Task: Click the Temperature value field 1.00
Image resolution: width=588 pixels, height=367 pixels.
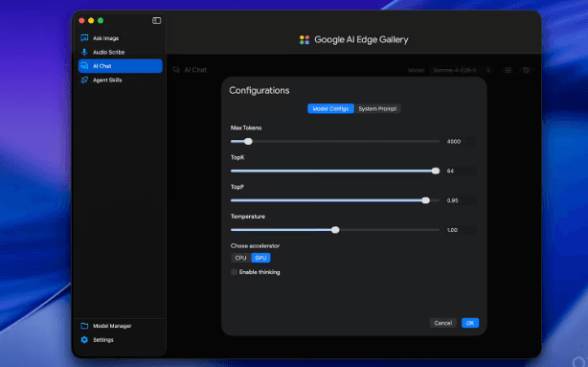Action: (461, 230)
